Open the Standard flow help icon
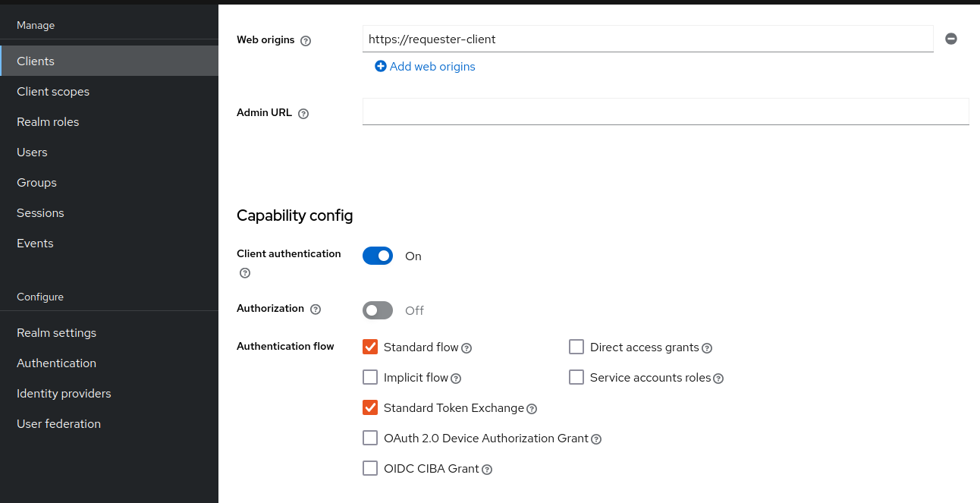Viewport: 980px width, 503px height. 467,347
